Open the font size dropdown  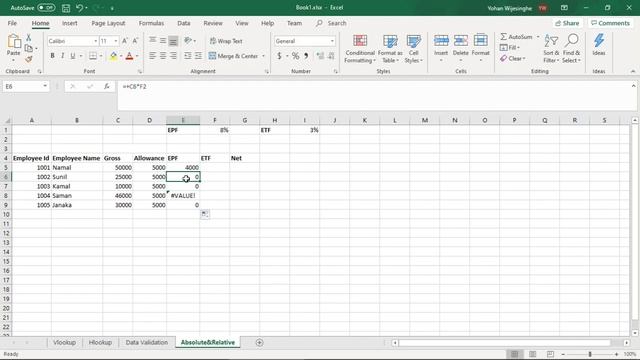116,41
